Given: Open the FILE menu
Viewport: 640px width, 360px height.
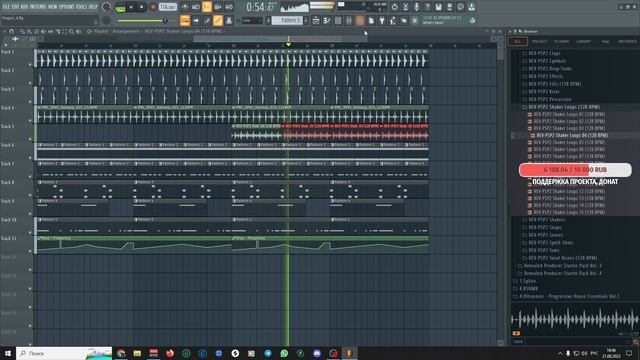Looking at the screenshot, I should [x=6, y=7].
